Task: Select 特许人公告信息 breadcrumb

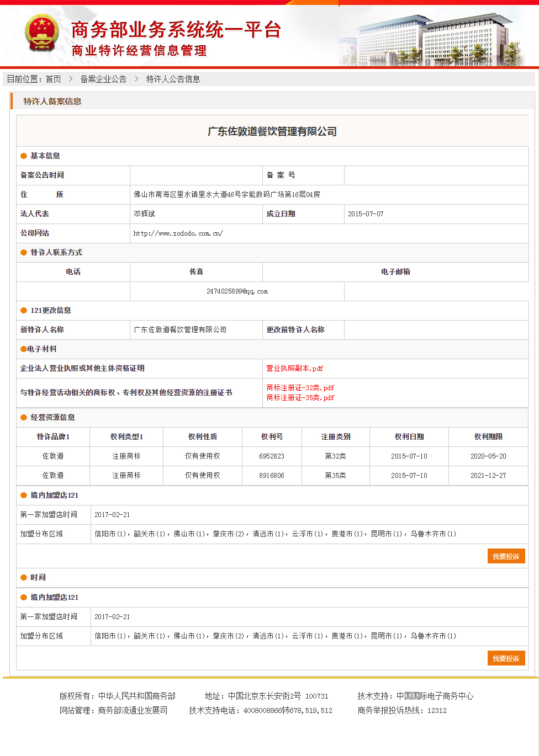Action: click(x=173, y=79)
